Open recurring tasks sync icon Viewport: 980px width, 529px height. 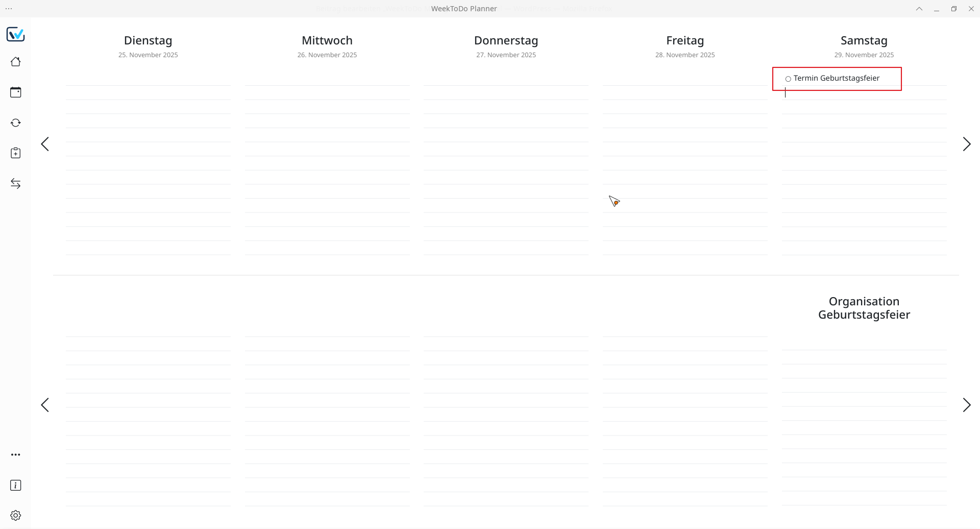[x=16, y=123]
